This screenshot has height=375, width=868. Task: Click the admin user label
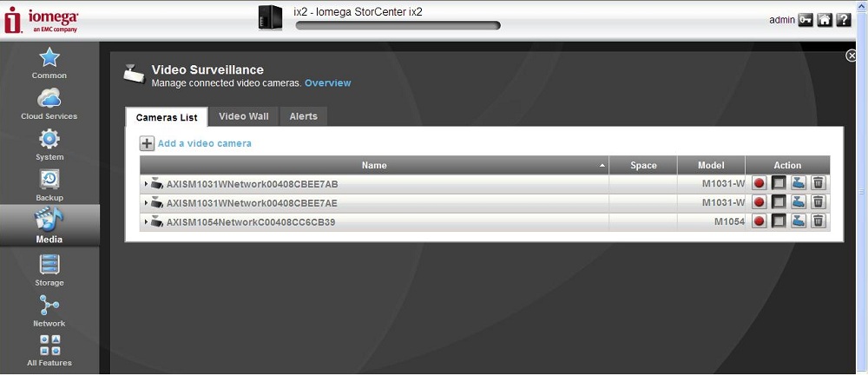(x=782, y=20)
